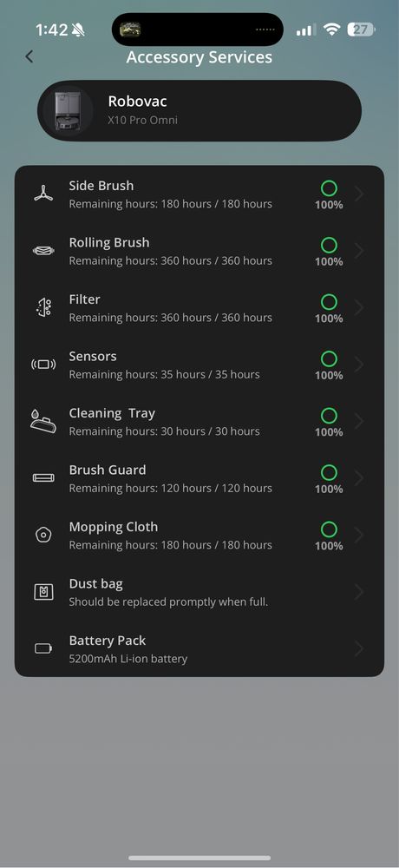Viewport: 399px width, 868px height.
Task: Tap the Robovac X10 Pro Omni thumbnail
Action: [x=67, y=111]
